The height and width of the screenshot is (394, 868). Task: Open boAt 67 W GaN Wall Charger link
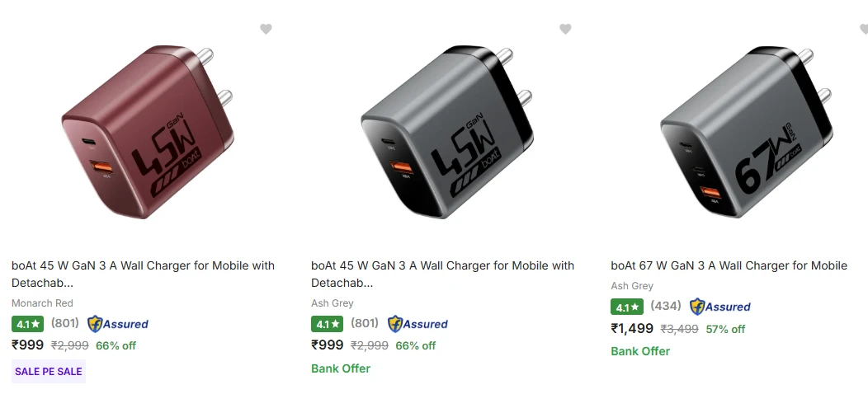point(729,265)
